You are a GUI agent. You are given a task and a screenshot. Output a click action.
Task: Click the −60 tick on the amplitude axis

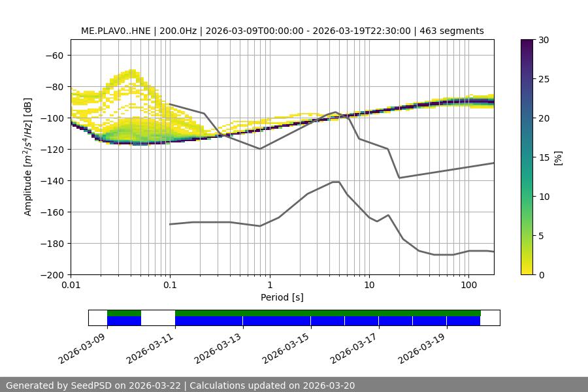[x=55, y=56]
